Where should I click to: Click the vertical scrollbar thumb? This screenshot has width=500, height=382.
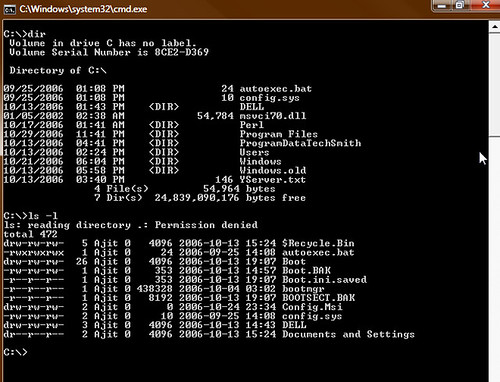494,84
